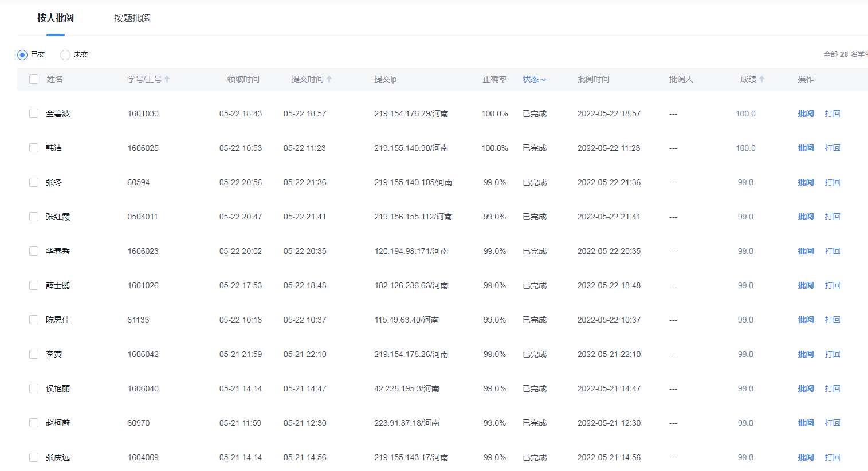Check the box for 韩洁
Viewport: 868px width, 471px height.
tap(34, 148)
